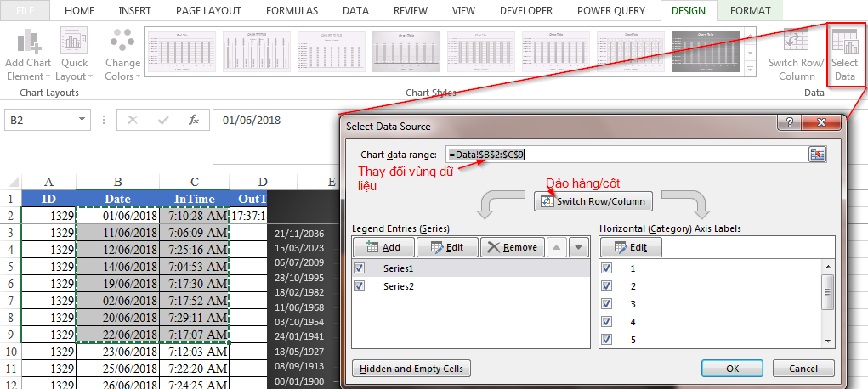The image size is (868, 389).
Task: Click the Switch Row/Column ribbon icon
Action: pos(796,54)
